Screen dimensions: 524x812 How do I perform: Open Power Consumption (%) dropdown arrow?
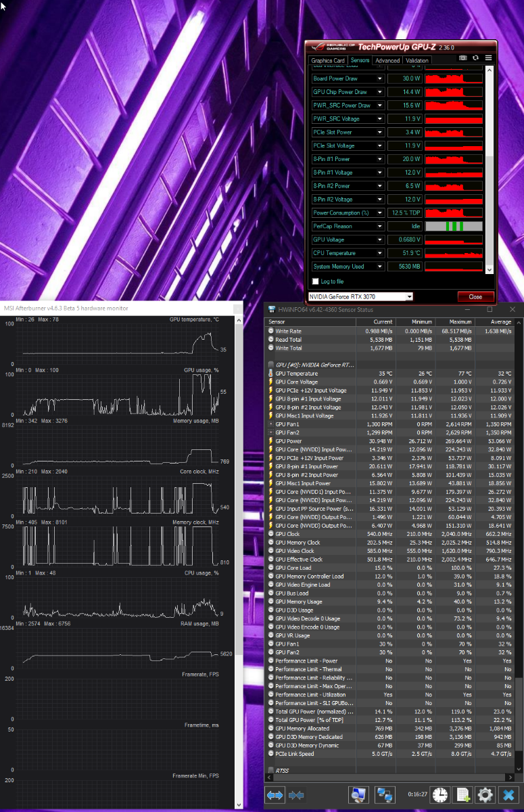point(381,212)
